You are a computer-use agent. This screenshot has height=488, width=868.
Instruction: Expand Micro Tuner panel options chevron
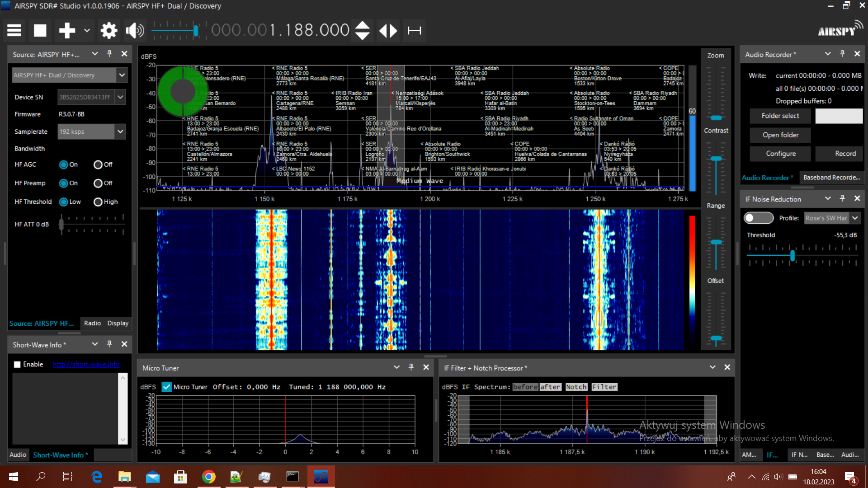396,367
